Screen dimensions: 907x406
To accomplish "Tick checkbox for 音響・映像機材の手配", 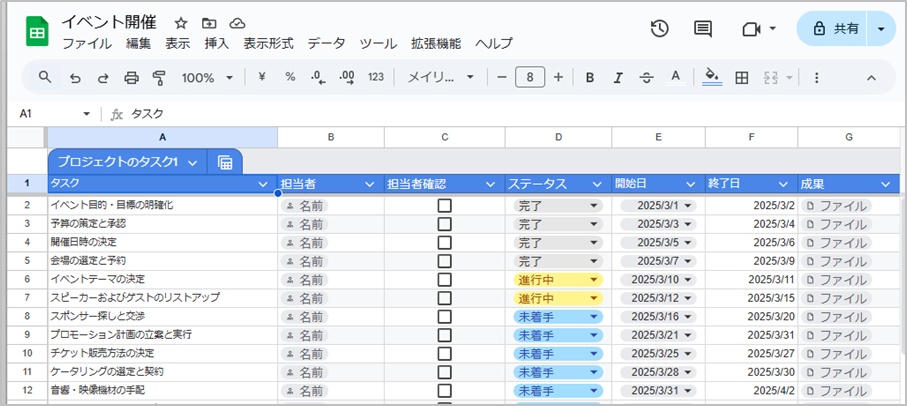I will (x=444, y=390).
